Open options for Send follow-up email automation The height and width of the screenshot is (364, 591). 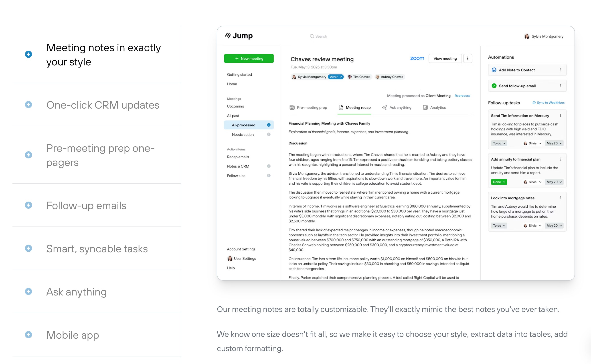(x=561, y=86)
